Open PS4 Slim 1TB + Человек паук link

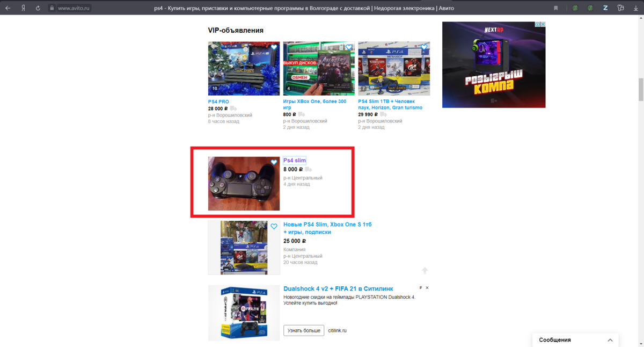coord(390,104)
